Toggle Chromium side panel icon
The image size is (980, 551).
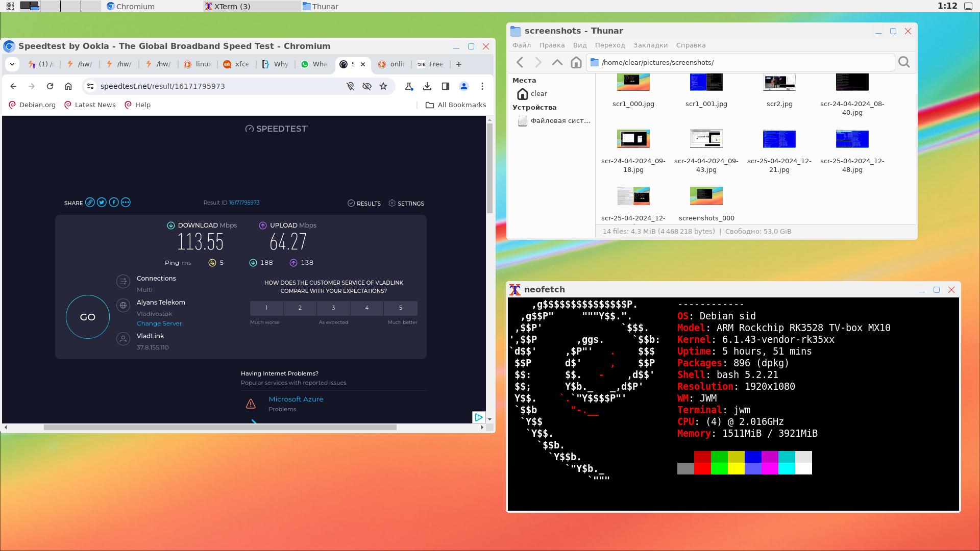tap(445, 86)
